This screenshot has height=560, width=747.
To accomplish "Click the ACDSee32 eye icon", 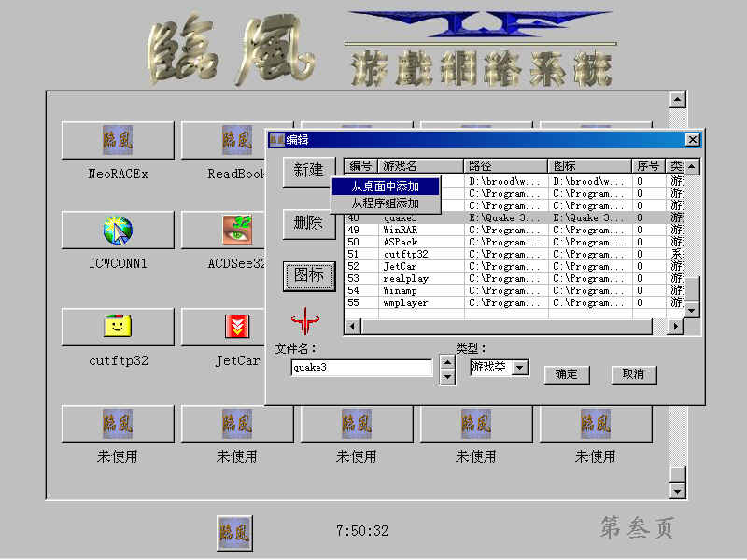I will point(236,230).
